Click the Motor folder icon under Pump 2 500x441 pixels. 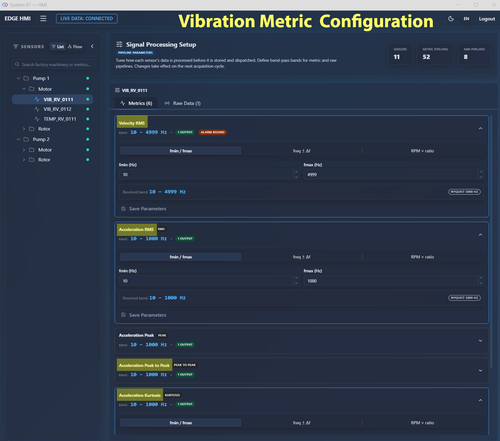[x=32, y=150]
